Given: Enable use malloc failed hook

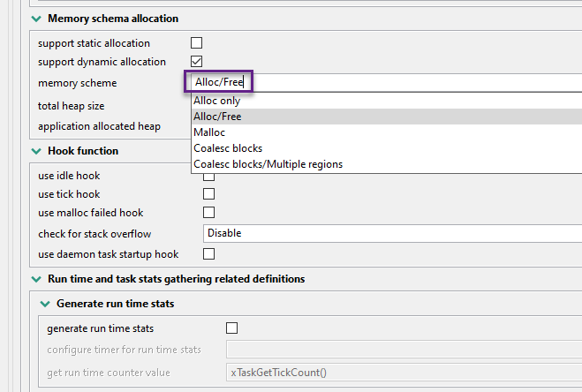Looking at the screenshot, I should click(x=209, y=213).
